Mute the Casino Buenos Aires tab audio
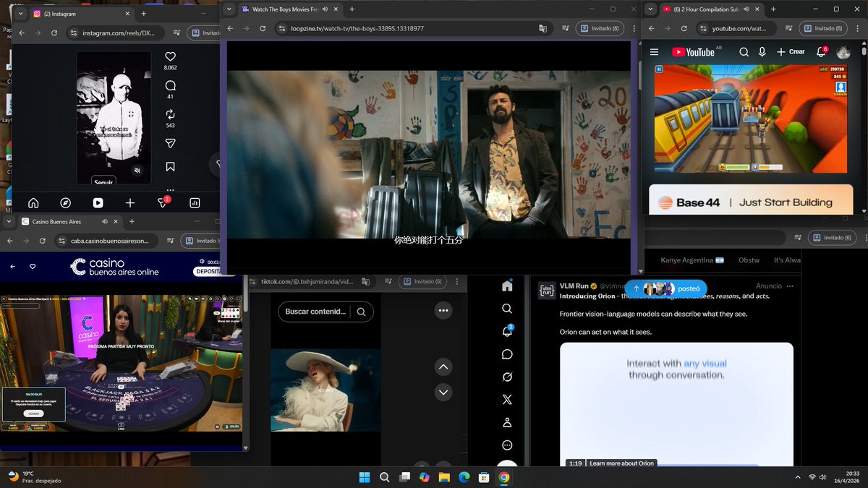 pyautogui.click(x=104, y=221)
